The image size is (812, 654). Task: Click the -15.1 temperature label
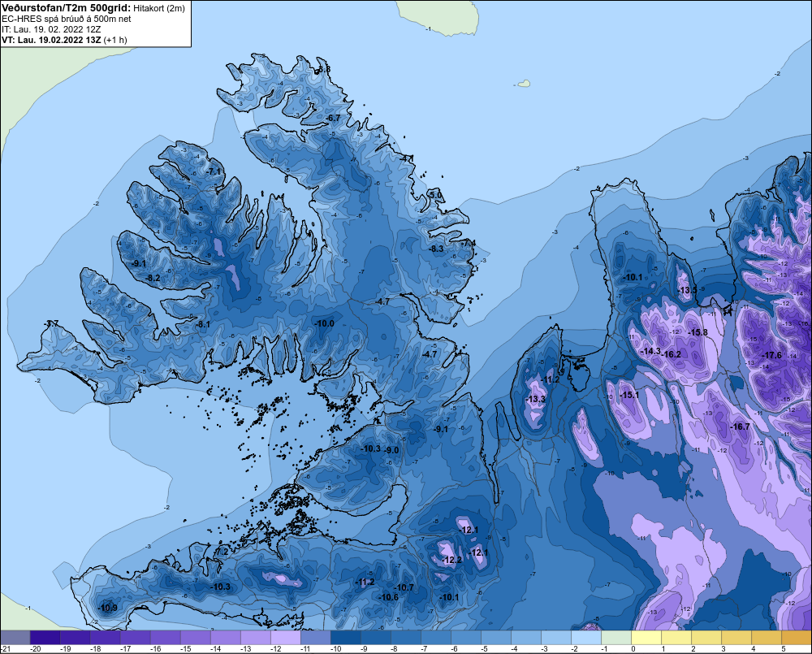click(629, 395)
